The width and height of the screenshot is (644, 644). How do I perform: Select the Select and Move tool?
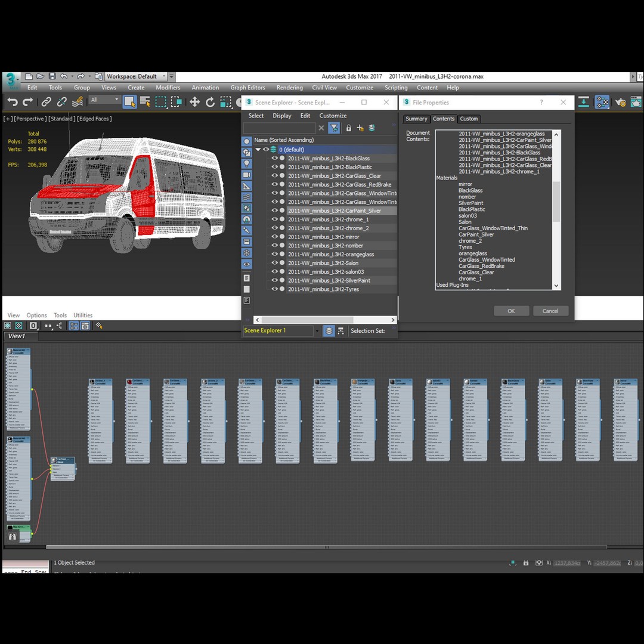194,102
